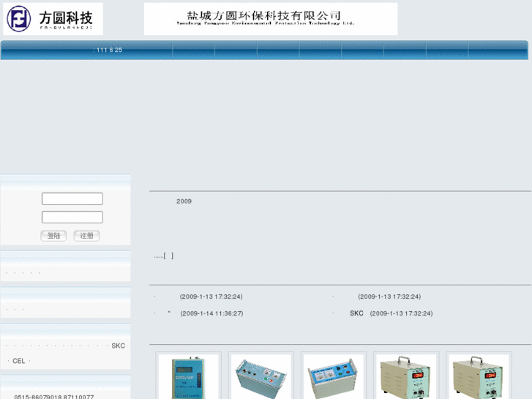
Task: Click the 2009 announcement text
Action: point(184,201)
